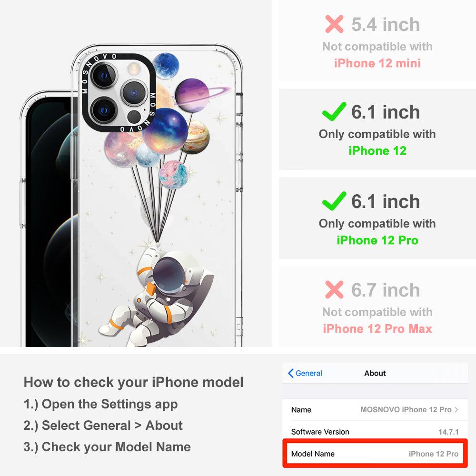Click the About title in header
Viewport: 476px width, 476px height.
tap(375, 373)
